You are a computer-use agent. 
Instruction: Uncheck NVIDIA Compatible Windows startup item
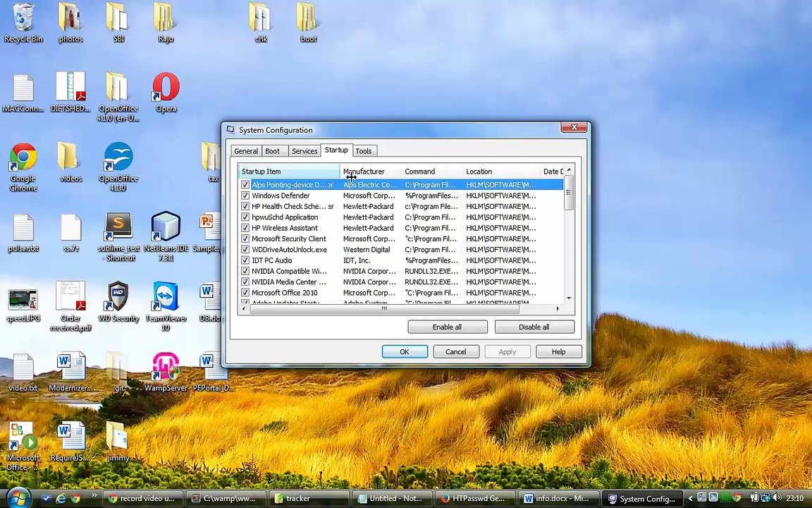(245, 271)
